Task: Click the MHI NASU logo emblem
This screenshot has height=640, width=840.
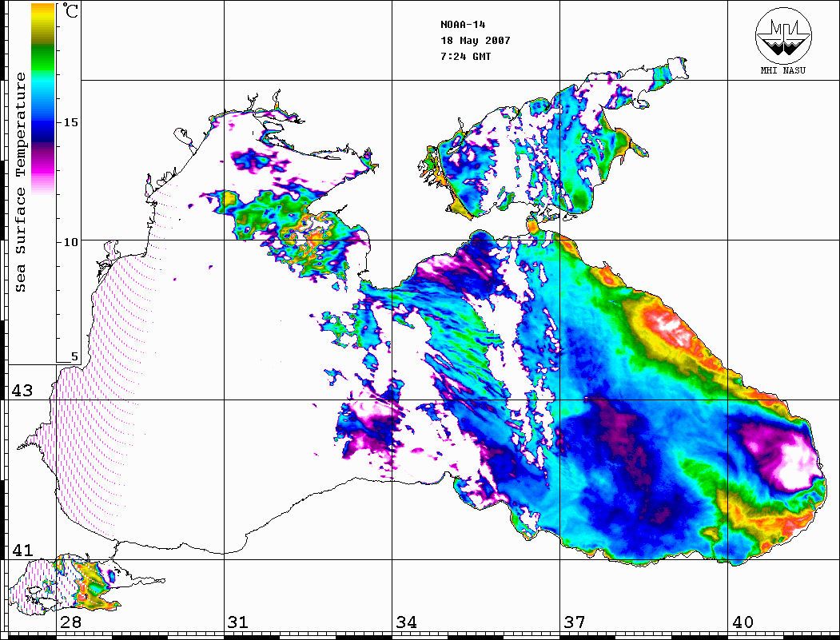Action: (783, 35)
